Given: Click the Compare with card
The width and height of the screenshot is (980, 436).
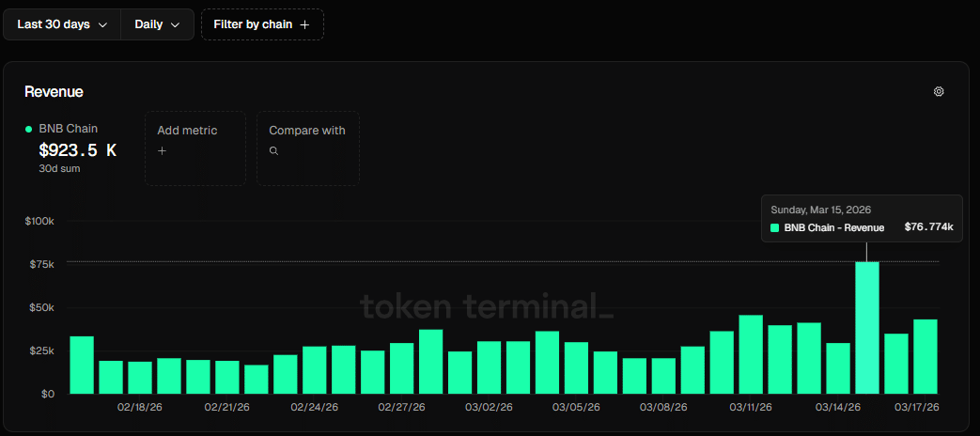Looking at the screenshot, I should (308, 148).
